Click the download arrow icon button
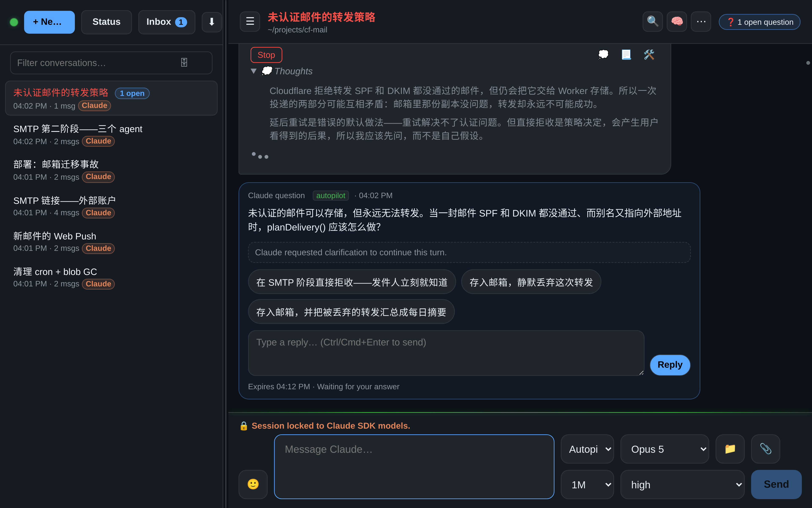Viewport: 812px width, 508px height. (x=212, y=22)
